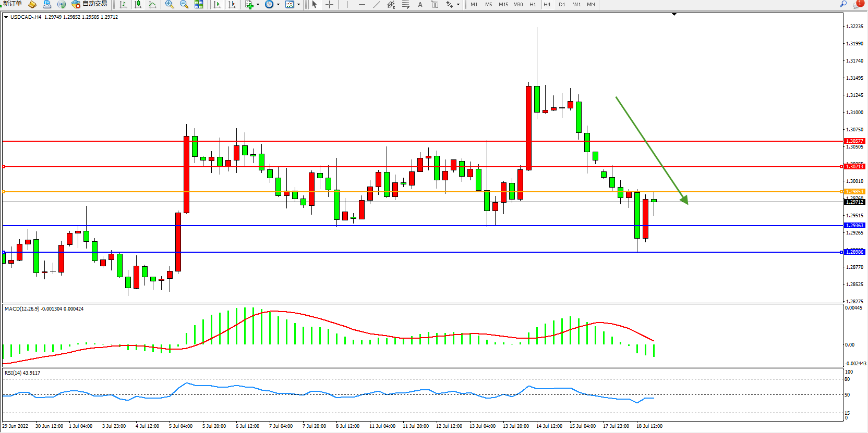
Task: Open the chart templates dropdown
Action: coord(298,5)
